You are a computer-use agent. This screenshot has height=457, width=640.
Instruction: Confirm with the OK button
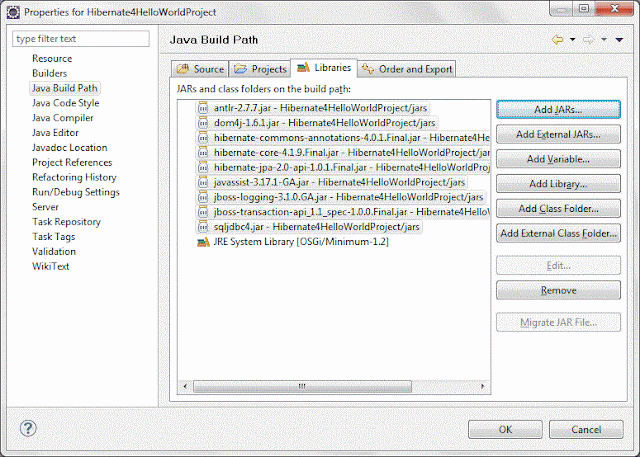coord(505,429)
